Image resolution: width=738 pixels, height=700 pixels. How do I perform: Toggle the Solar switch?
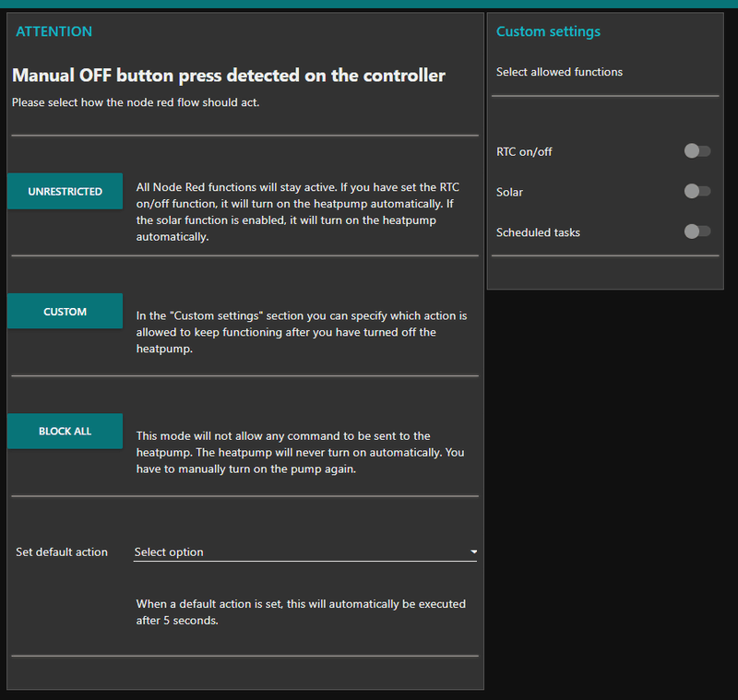tap(697, 192)
